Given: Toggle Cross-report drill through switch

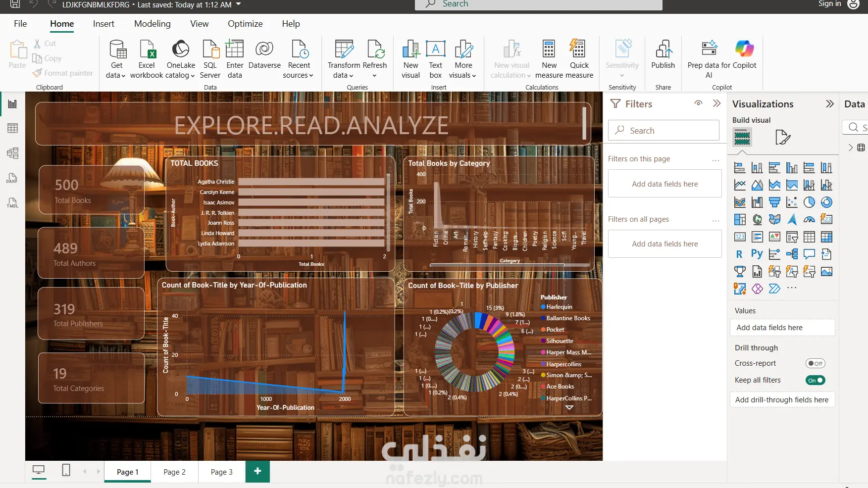Looking at the screenshot, I should click(815, 363).
